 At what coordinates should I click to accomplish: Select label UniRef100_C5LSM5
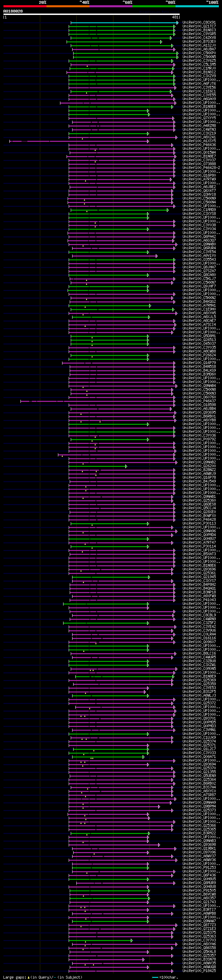(199, 64)
